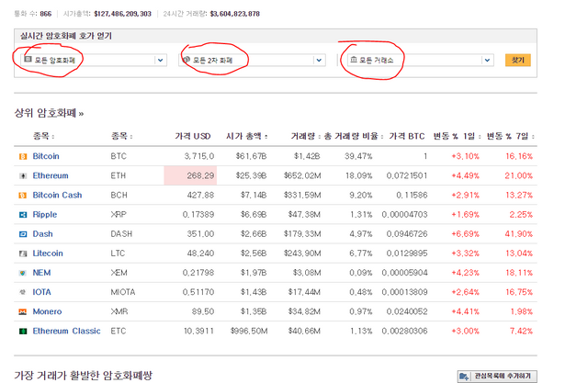Click Litecoin volume $243.90M
The image size is (588, 383).
[302, 253]
